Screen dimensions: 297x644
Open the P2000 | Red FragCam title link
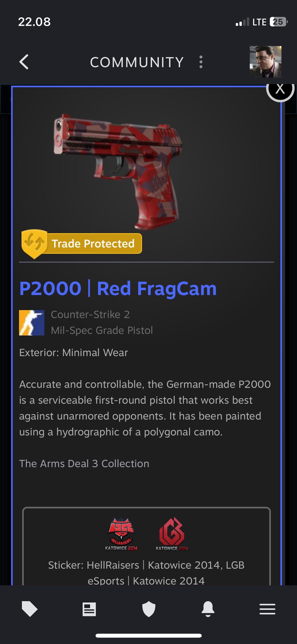pyautogui.click(x=118, y=288)
